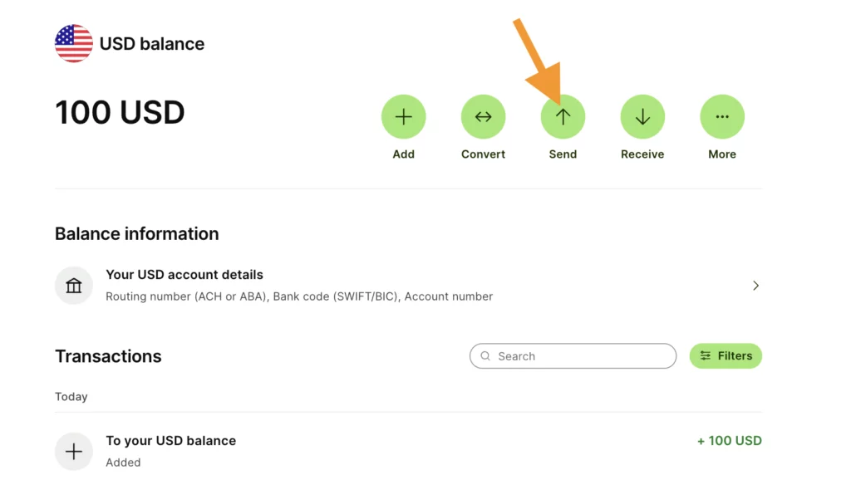Click the US flag icon
851x504 pixels.
[x=73, y=44]
